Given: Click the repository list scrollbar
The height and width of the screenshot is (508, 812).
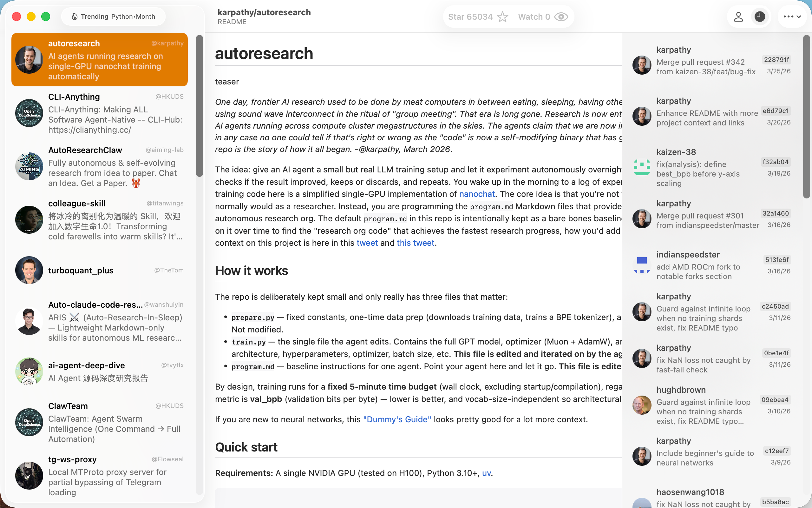Looking at the screenshot, I should [x=200, y=106].
